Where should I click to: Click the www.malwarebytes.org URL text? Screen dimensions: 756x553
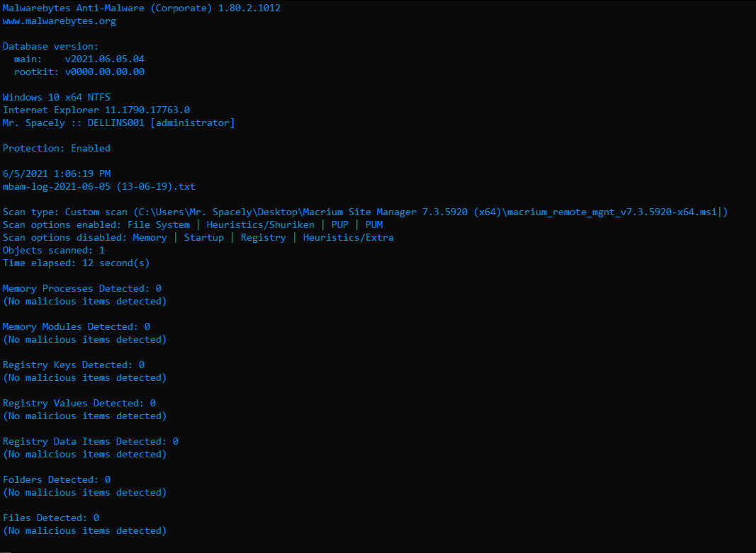pyautogui.click(x=60, y=21)
